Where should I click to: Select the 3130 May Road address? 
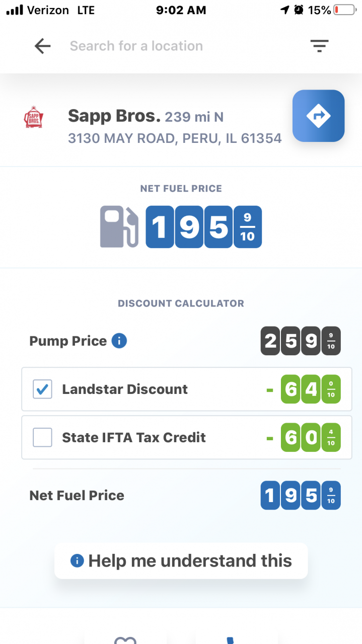(x=175, y=138)
